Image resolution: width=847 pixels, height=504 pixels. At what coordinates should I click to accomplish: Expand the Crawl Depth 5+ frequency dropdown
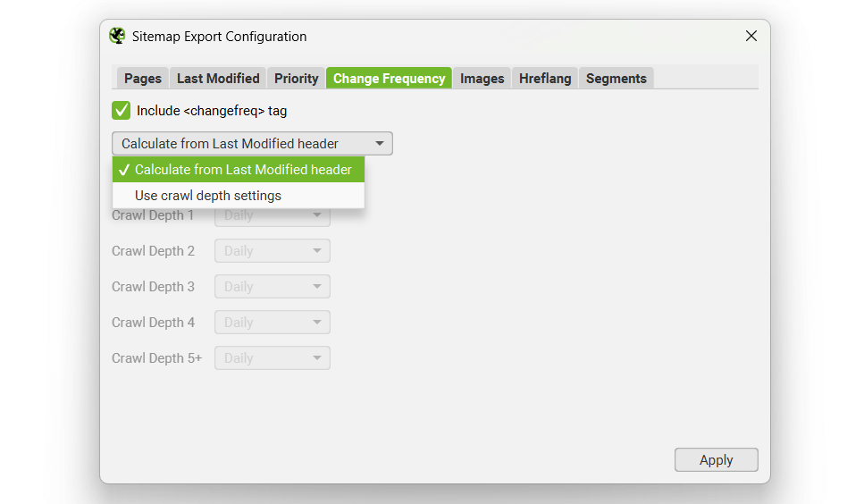point(273,358)
